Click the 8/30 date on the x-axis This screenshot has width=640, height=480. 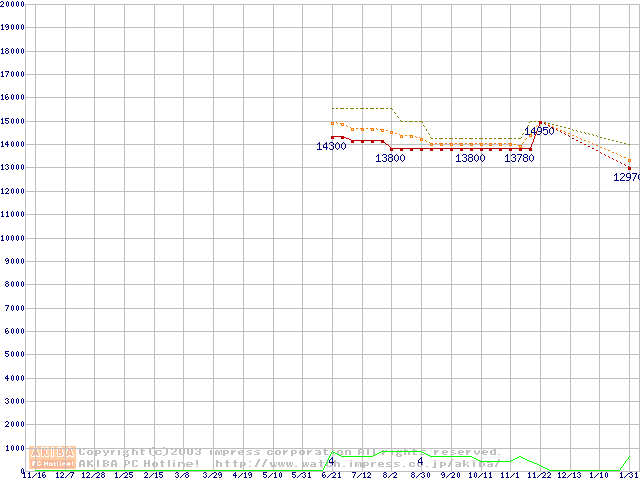pyautogui.click(x=420, y=475)
